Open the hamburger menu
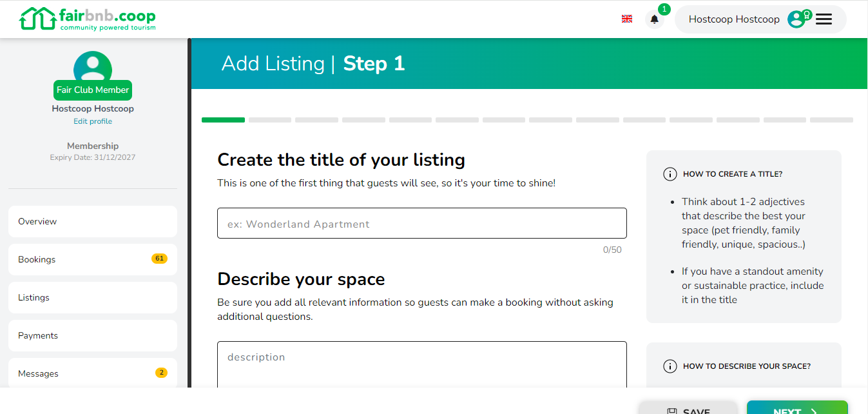This screenshot has width=868, height=414. pyautogui.click(x=824, y=19)
